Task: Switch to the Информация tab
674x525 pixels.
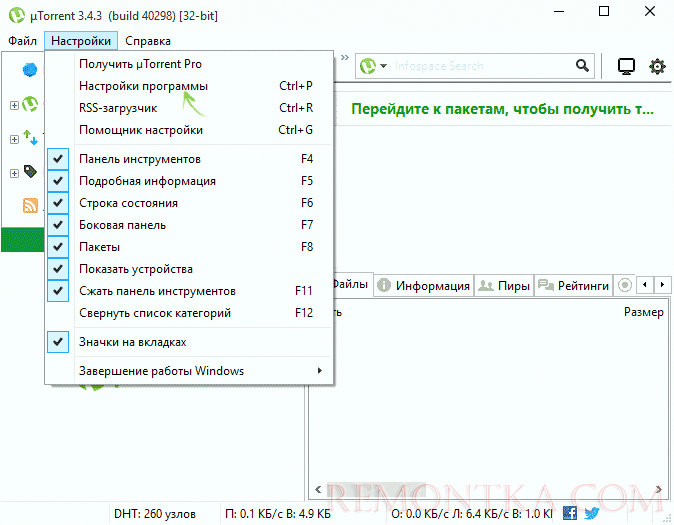Action: (x=424, y=286)
